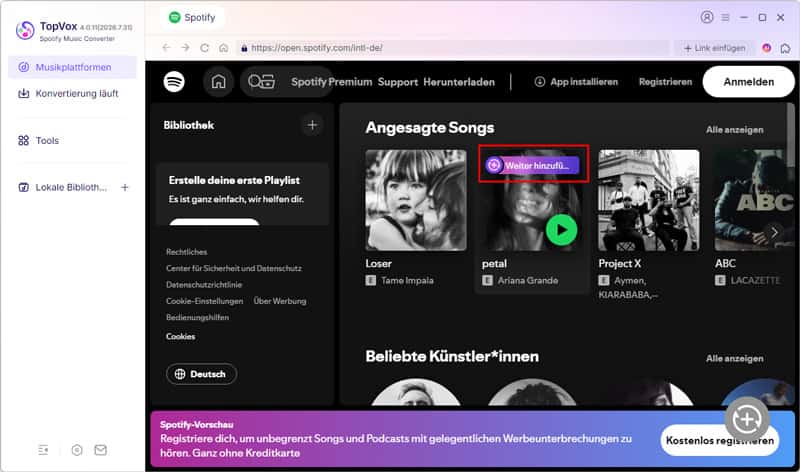The width and height of the screenshot is (800, 472).
Task: Reload the page with the refresh icon
Action: tap(205, 47)
